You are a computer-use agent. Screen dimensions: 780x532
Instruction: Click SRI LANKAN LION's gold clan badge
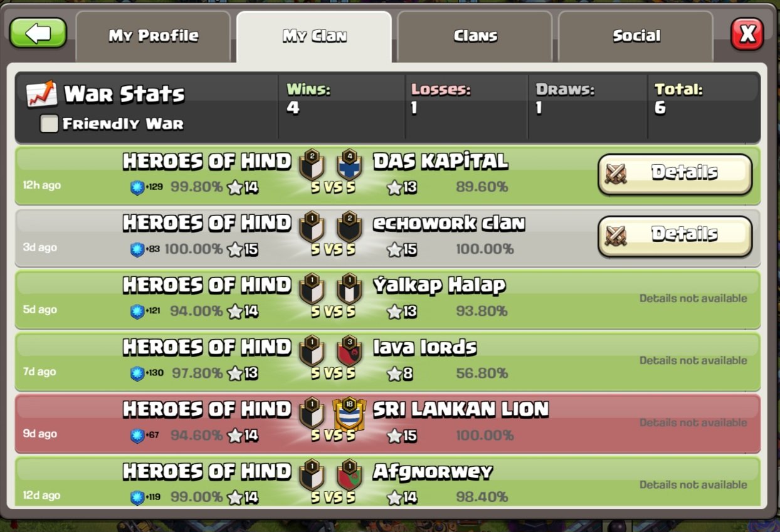tap(349, 414)
